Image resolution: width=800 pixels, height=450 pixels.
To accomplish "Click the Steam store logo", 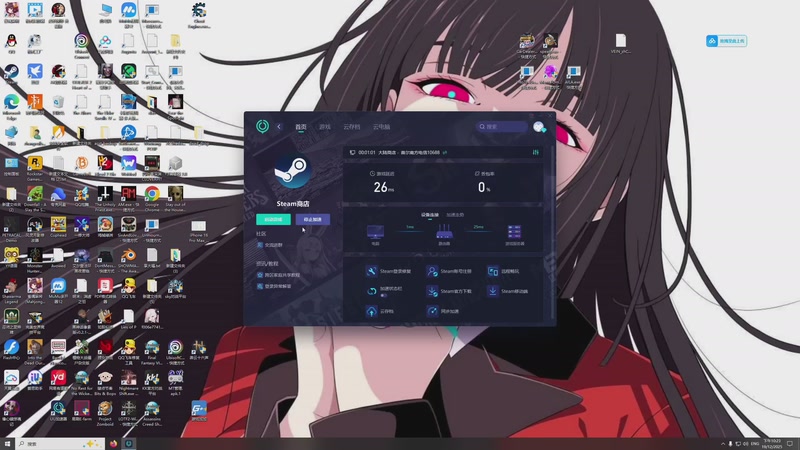I will (x=292, y=171).
